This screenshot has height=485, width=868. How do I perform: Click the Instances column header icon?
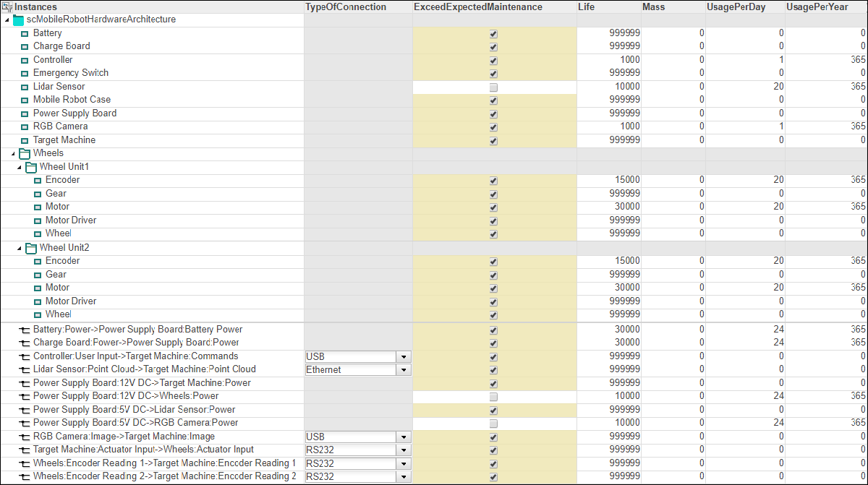[7, 7]
